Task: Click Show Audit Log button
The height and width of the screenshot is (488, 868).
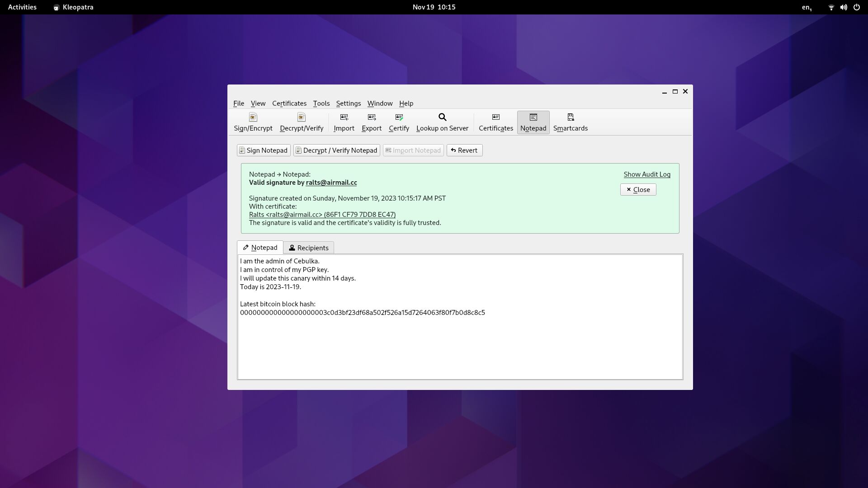Action: point(647,174)
